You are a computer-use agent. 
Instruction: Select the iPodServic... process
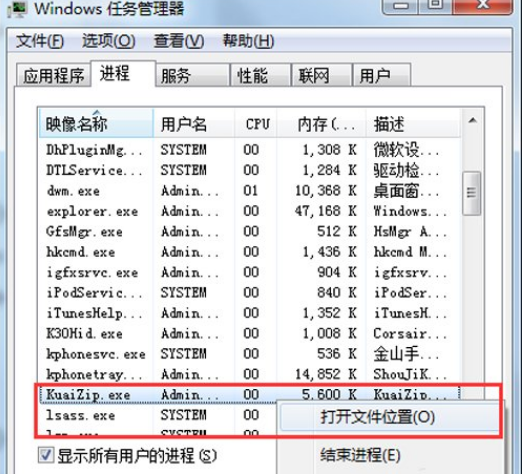click(x=249, y=293)
